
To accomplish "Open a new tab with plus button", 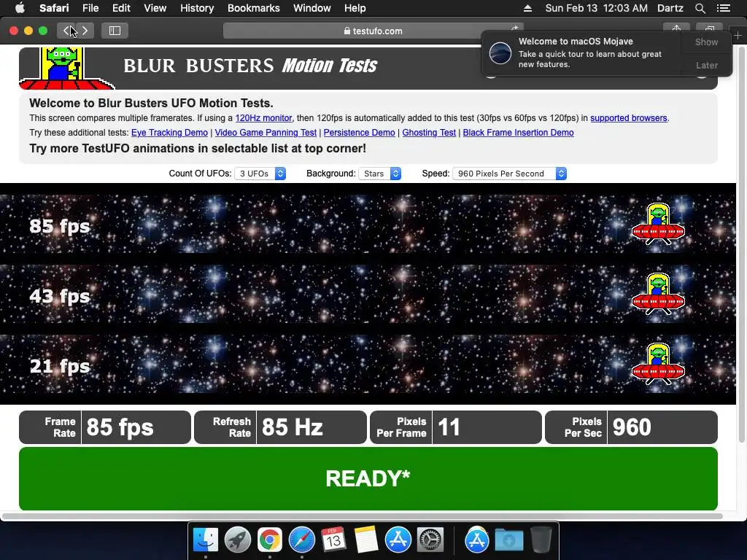I will coord(738,35).
